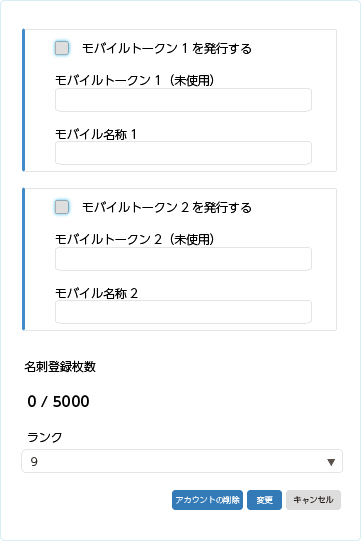Focus the モバイルトークン 2（未使用）input field
The width and height of the screenshot is (361, 541).
pos(183,259)
